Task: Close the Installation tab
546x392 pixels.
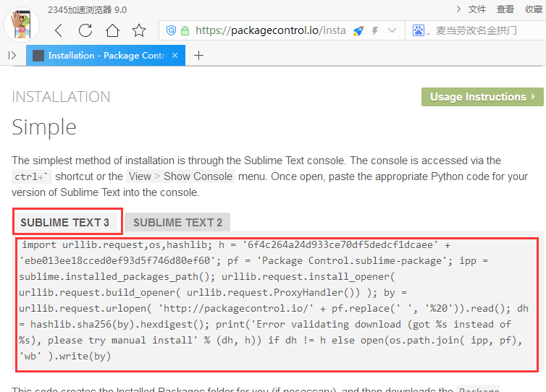Action: 175,55
